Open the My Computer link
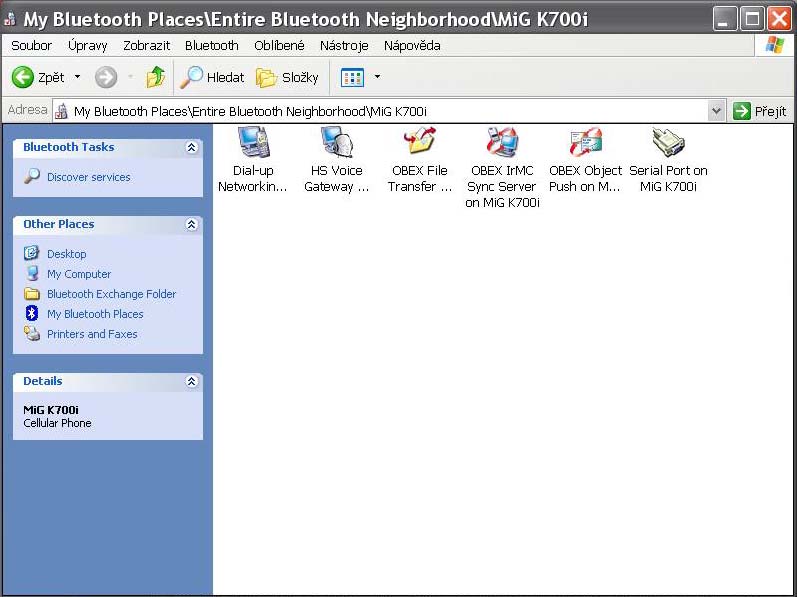The image size is (797, 597). (79, 274)
